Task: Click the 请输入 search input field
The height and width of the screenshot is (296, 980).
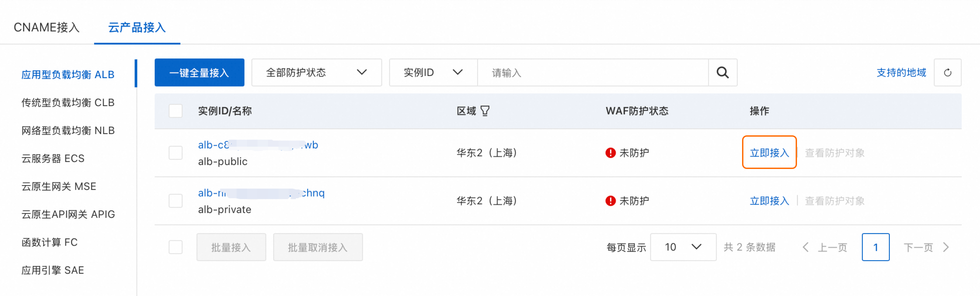Action: [593, 72]
